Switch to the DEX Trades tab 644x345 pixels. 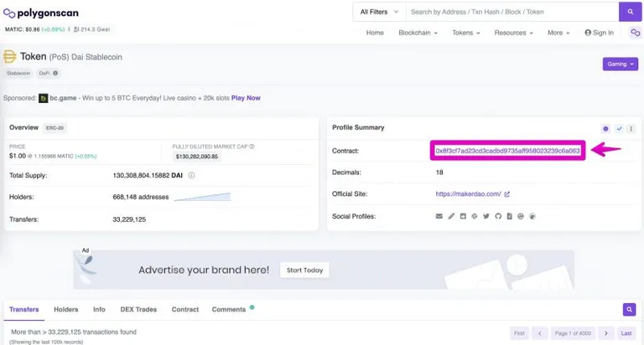(x=138, y=309)
